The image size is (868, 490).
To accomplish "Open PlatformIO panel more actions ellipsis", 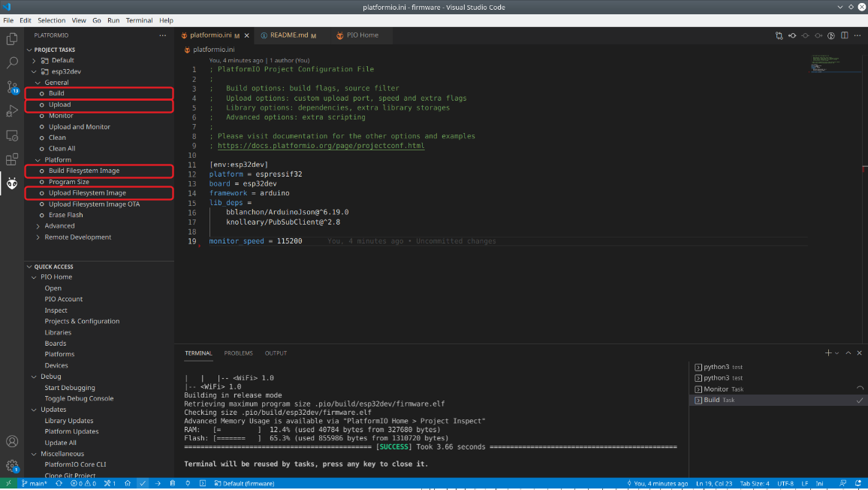I will [163, 35].
